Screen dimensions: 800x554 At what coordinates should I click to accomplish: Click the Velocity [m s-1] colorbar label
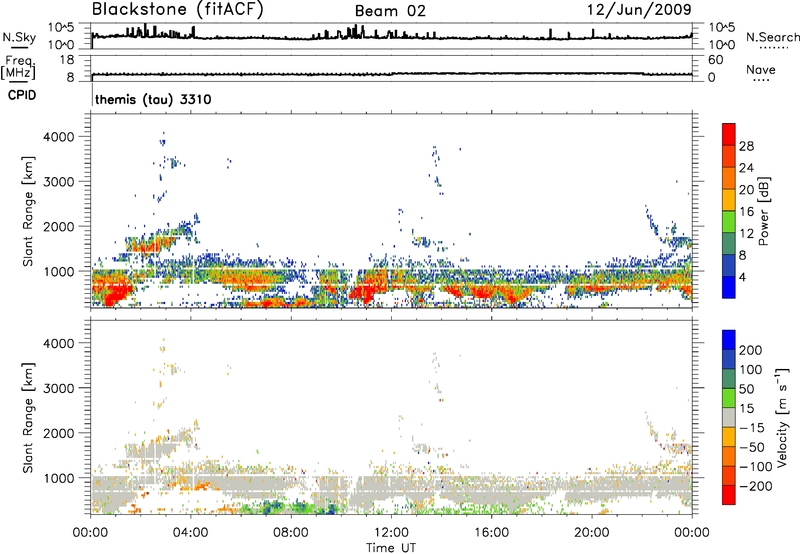781,418
